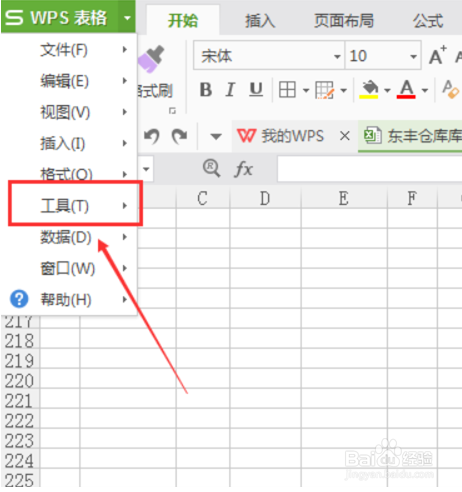
Task: Open the font size 10 dropdown
Action: 413,56
